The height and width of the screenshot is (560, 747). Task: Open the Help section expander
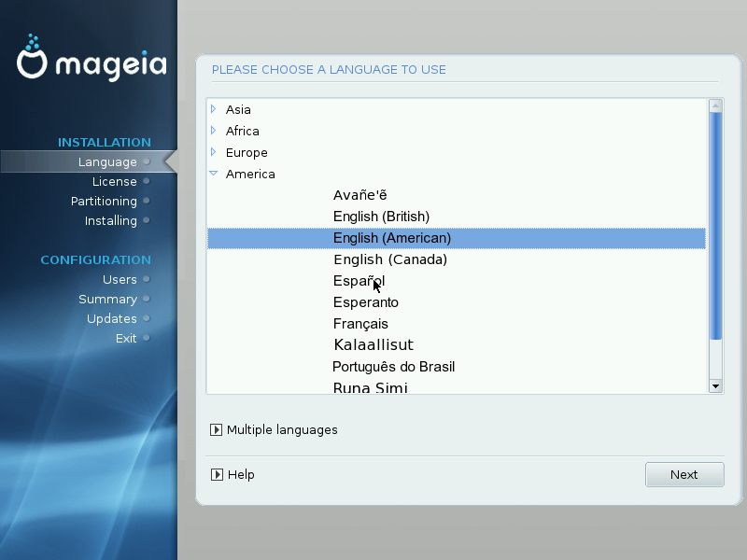(217, 475)
